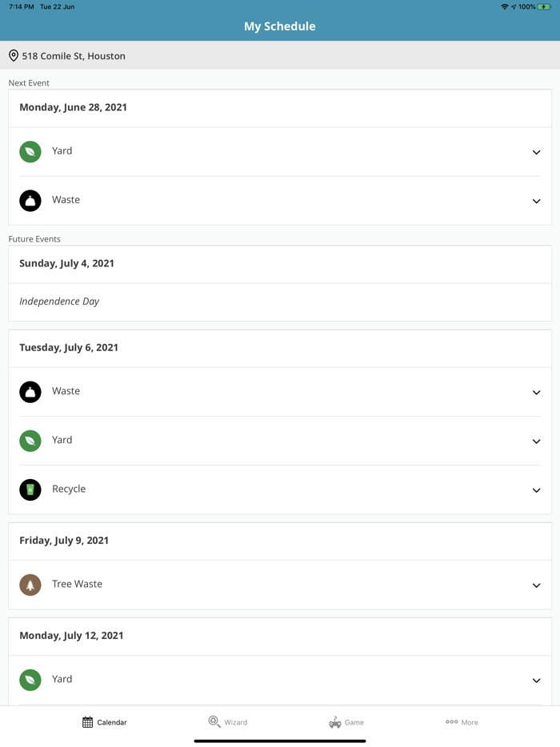
Task: Tap the Yard leaf icon under July 6
Action: pos(30,441)
